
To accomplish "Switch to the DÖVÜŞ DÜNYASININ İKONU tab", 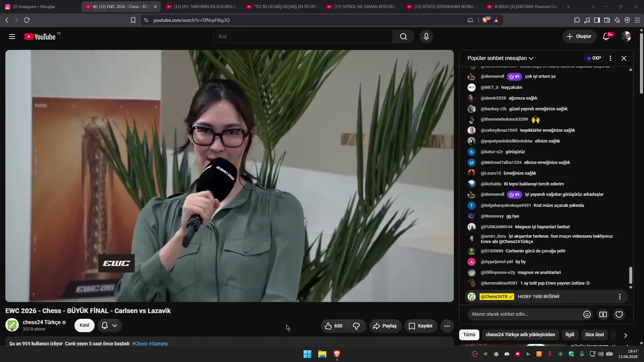I will [x=442, y=7].
